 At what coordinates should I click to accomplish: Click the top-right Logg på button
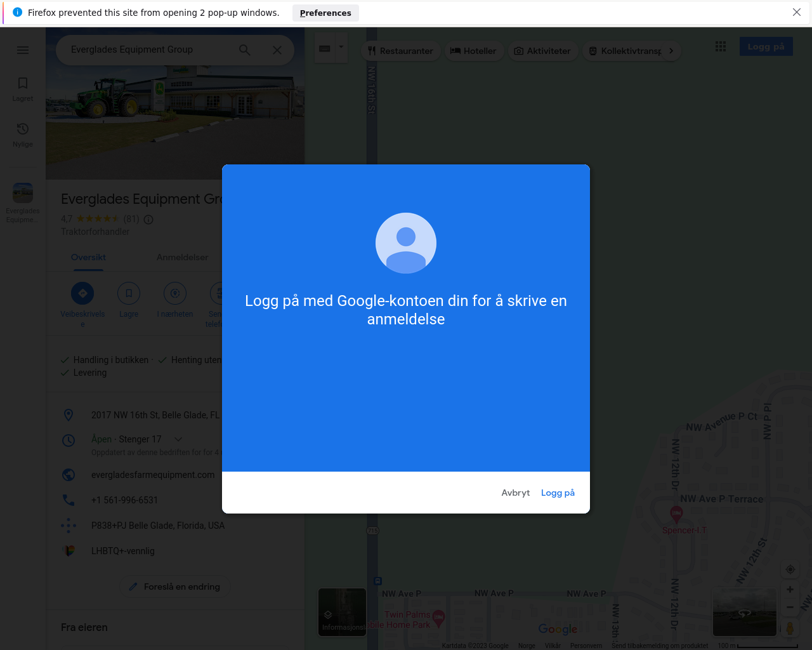tap(766, 46)
